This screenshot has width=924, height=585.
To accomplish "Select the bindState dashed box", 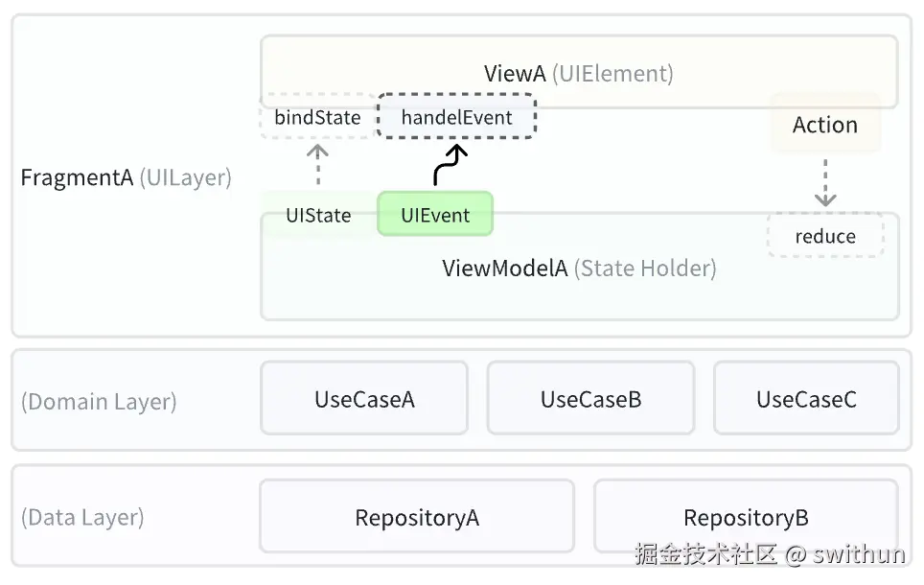I will coord(317,118).
